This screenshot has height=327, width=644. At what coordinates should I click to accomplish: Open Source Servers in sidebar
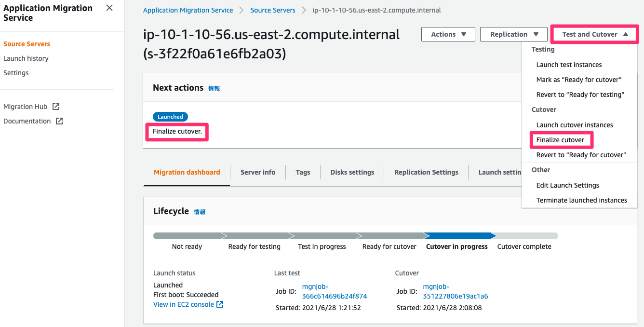[27, 44]
